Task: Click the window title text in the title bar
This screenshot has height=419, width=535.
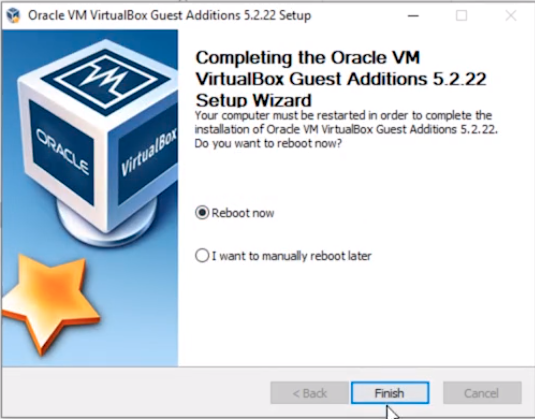Action: pyautogui.click(x=170, y=15)
